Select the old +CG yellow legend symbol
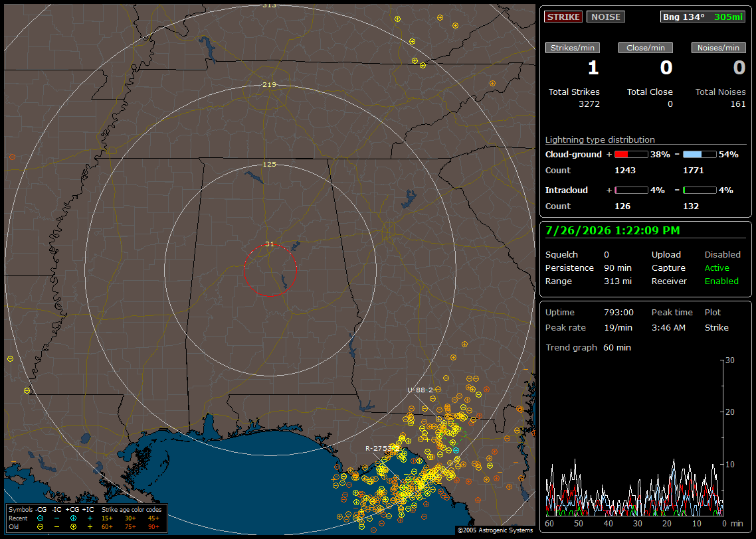The height and width of the screenshot is (539, 756). click(73, 527)
